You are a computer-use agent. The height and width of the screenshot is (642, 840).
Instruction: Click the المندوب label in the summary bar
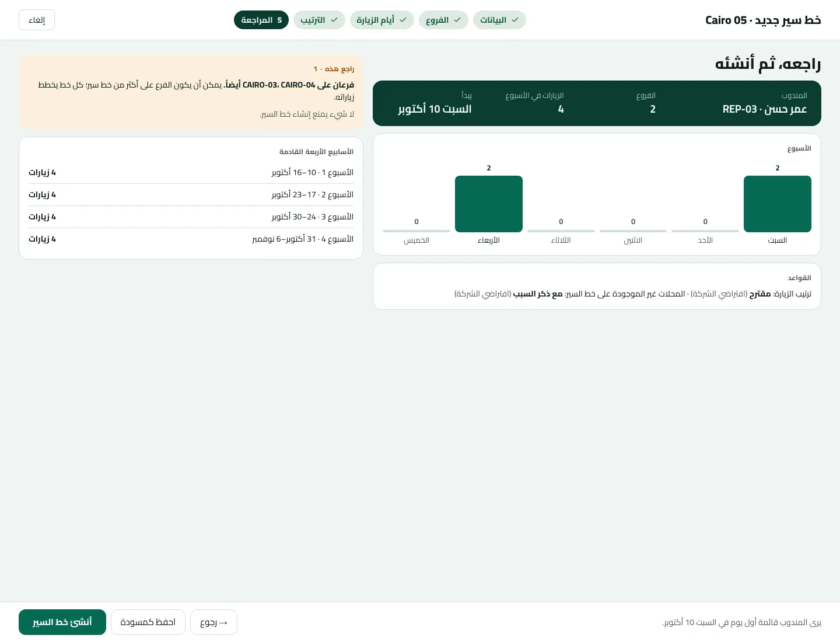tap(794, 96)
